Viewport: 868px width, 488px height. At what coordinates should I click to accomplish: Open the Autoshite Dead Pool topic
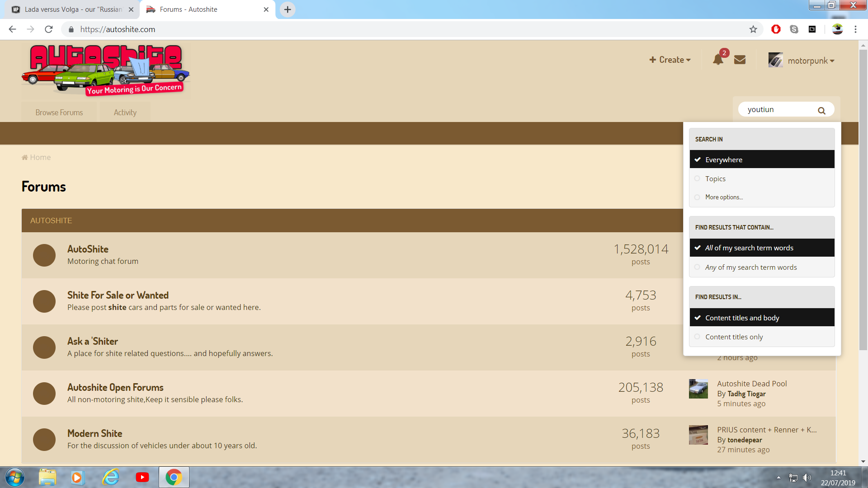752,384
